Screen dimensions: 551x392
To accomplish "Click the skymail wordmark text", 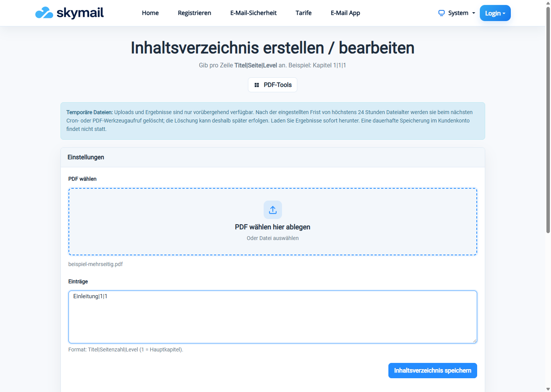I will coord(80,13).
